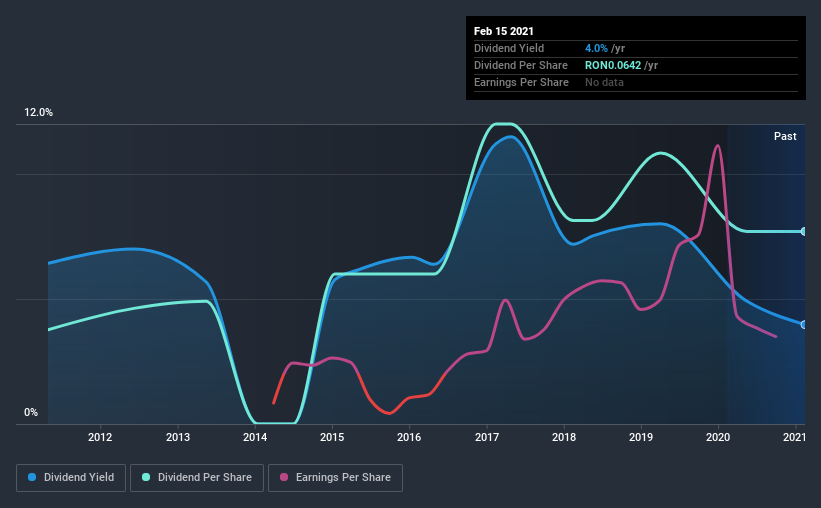This screenshot has height=508, width=821.
Task: Click the 2016 x-axis label
Action: pyautogui.click(x=409, y=437)
